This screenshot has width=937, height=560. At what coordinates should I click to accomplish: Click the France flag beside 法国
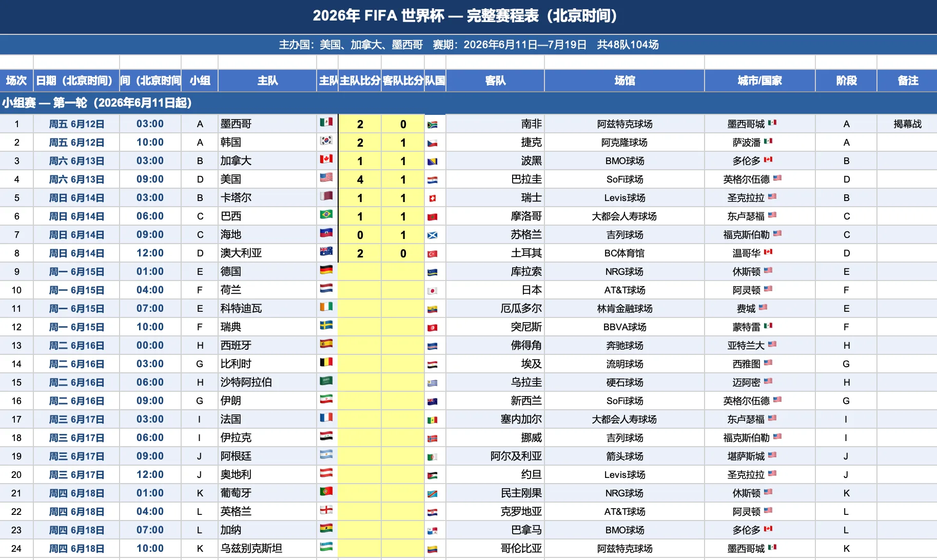pyautogui.click(x=326, y=417)
